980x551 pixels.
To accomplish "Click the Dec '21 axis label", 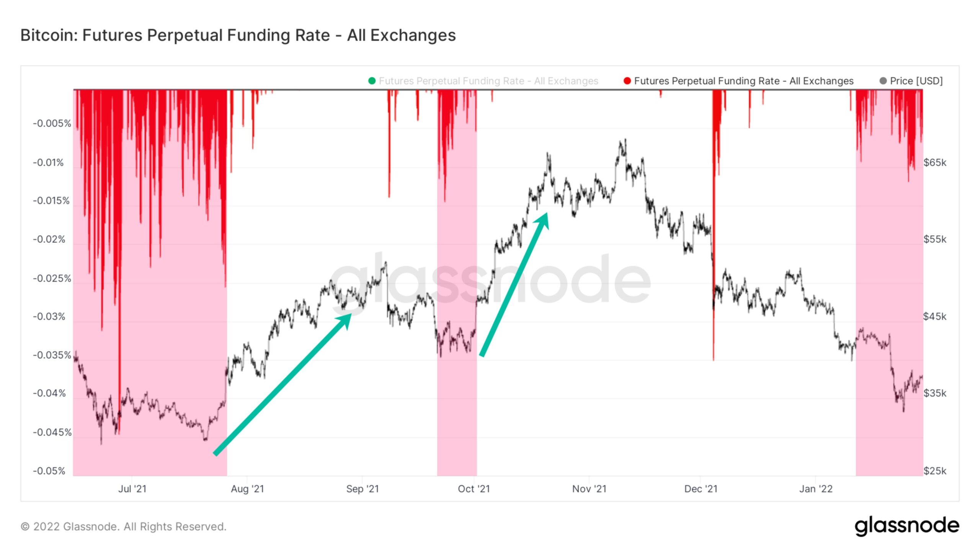I will tap(701, 489).
